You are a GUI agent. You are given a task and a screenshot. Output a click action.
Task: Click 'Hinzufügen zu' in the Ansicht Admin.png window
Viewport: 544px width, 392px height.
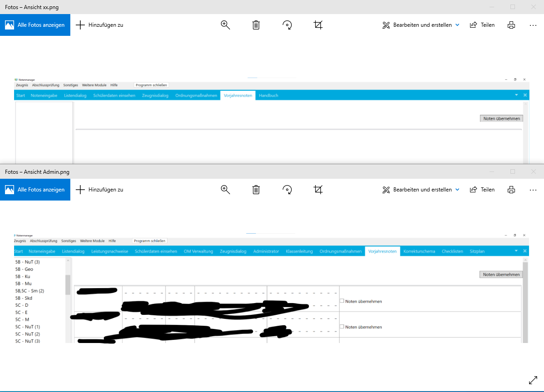tap(100, 190)
